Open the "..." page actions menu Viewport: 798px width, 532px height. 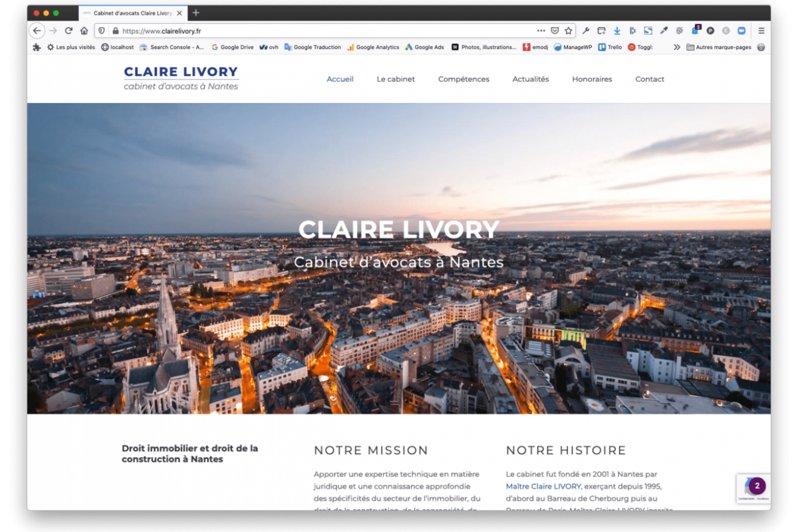[x=541, y=30]
